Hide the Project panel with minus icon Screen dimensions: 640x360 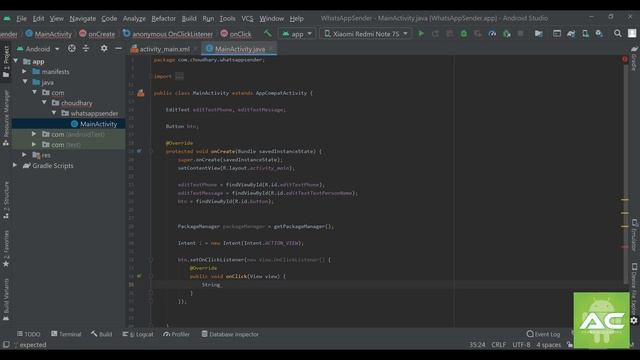[118, 49]
